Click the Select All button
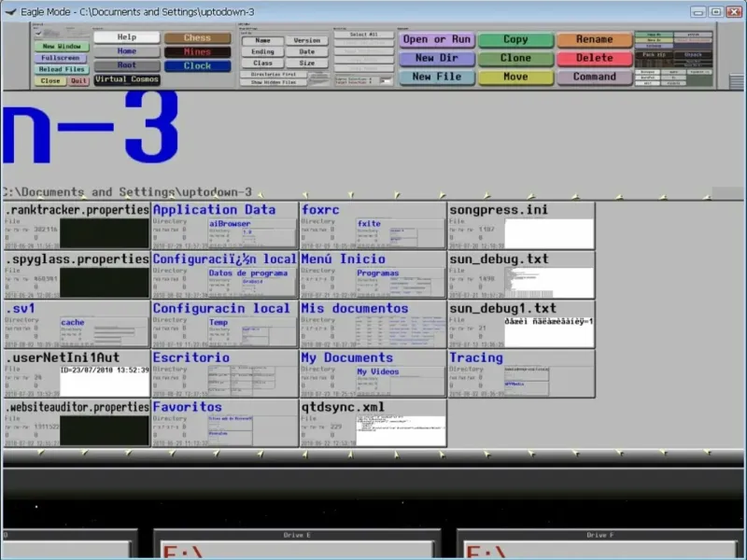This screenshot has width=747, height=560. (x=364, y=35)
